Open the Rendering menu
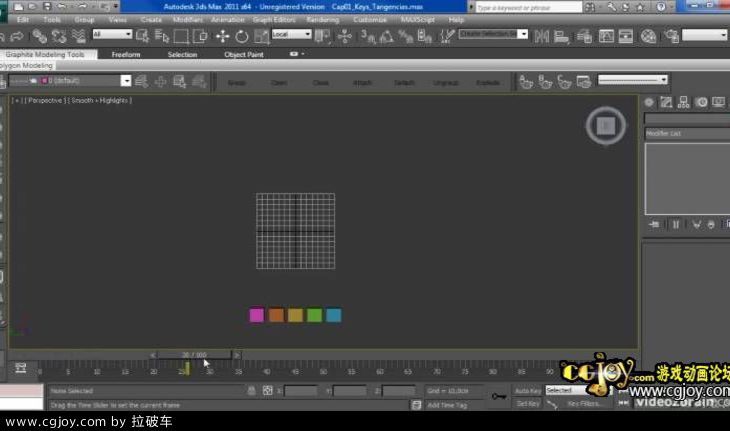 coord(323,20)
